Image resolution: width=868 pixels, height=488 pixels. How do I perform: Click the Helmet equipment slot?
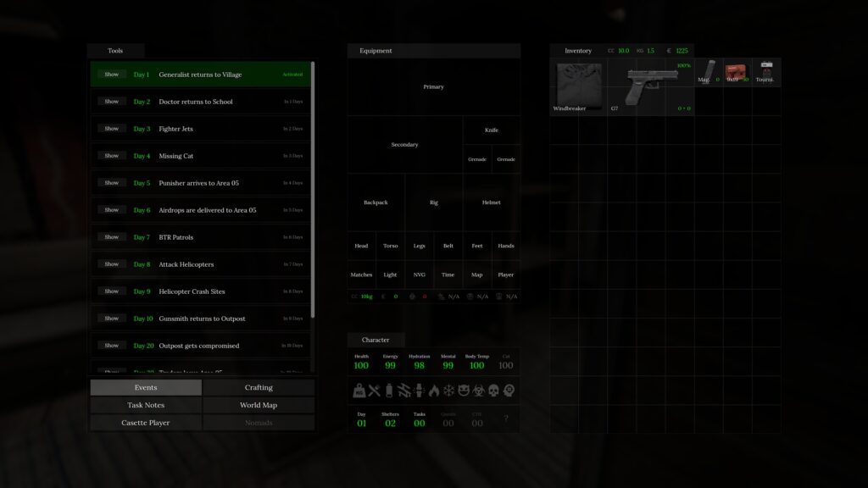click(x=492, y=202)
